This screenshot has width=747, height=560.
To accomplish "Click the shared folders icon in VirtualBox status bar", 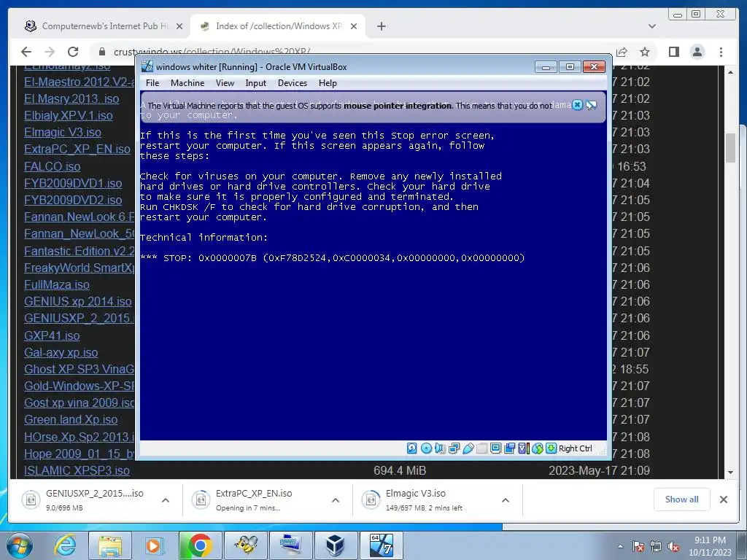I will coord(482,448).
